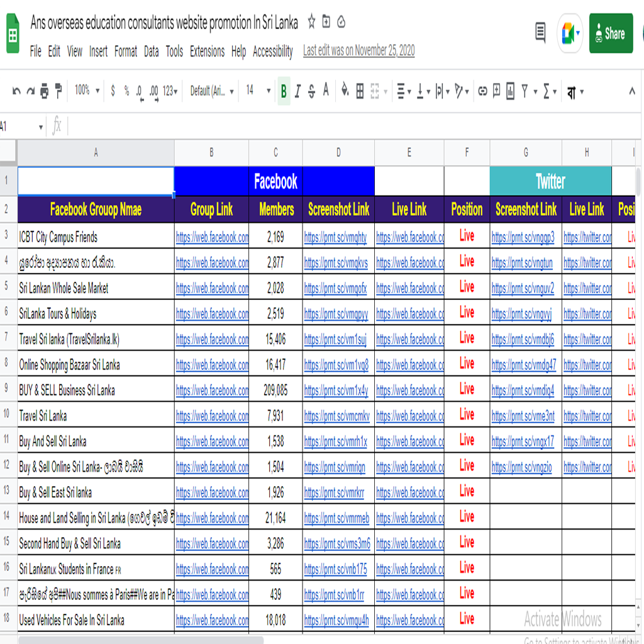Move the spreadsheet to a folder

(x=326, y=21)
